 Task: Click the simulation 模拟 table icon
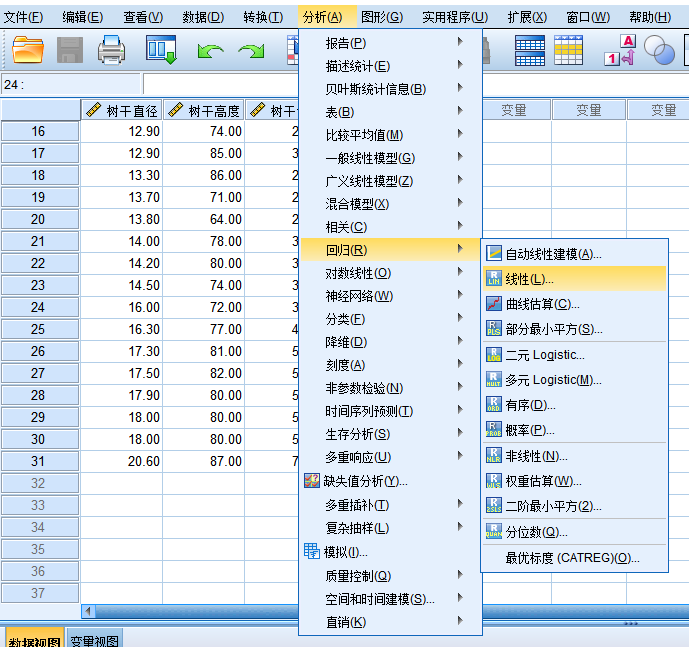pos(312,551)
